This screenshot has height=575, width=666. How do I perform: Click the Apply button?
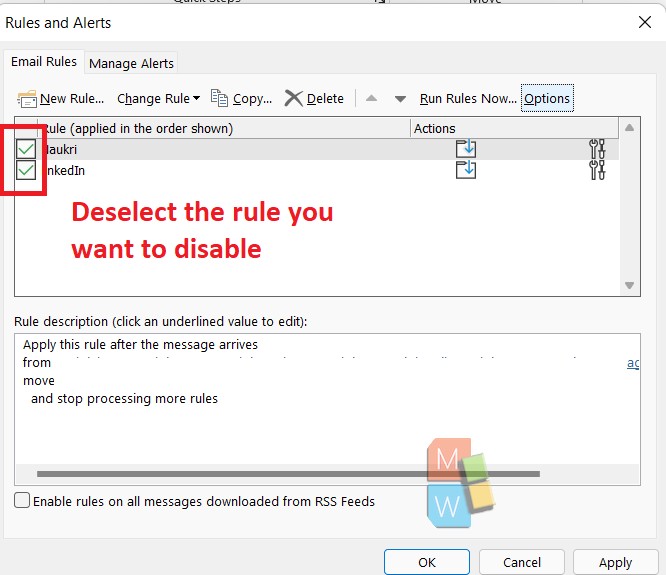click(615, 562)
